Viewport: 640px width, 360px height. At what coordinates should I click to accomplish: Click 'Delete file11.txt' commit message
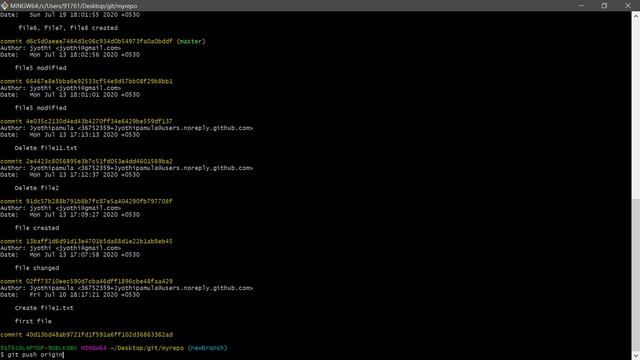[x=46, y=148]
